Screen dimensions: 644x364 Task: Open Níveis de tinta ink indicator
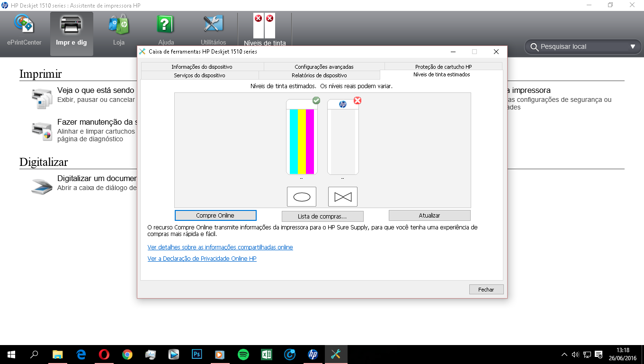(265, 30)
